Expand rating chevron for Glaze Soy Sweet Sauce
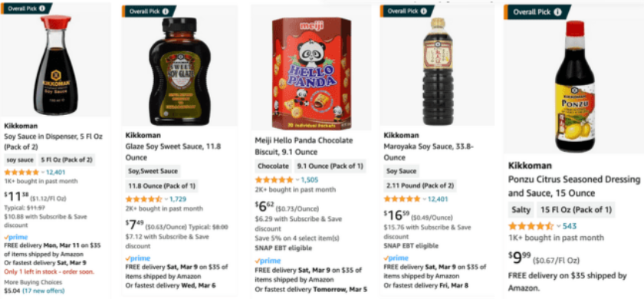Image resolution: width=644 pixels, height=299 pixels. pos(166,199)
